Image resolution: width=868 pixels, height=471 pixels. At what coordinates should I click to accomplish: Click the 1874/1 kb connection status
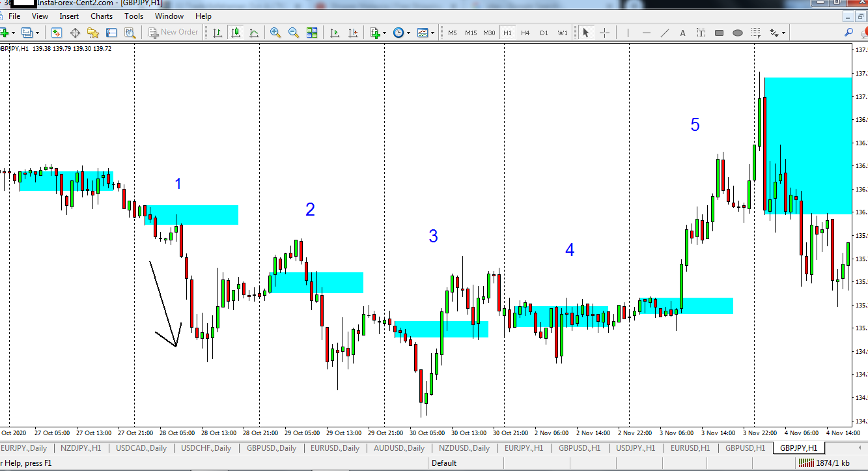824,463
